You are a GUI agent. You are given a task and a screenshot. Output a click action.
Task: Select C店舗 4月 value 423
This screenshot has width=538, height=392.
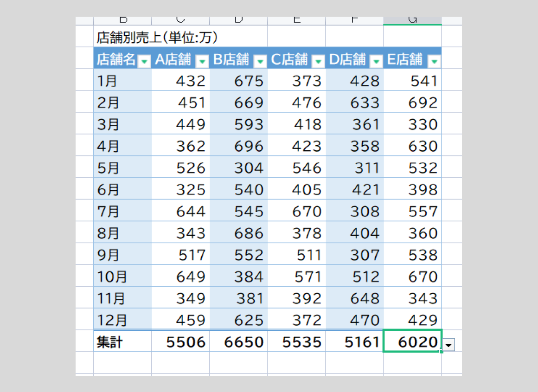(x=296, y=145)
